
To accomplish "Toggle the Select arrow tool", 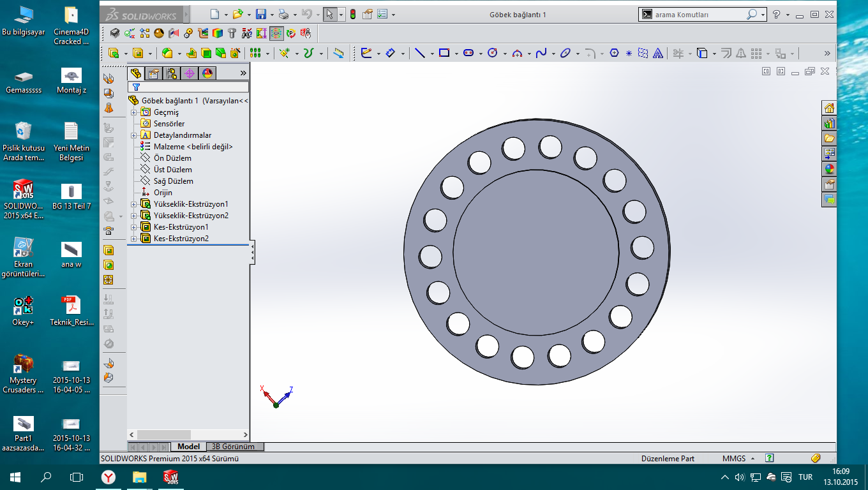I will click(329, 14).
